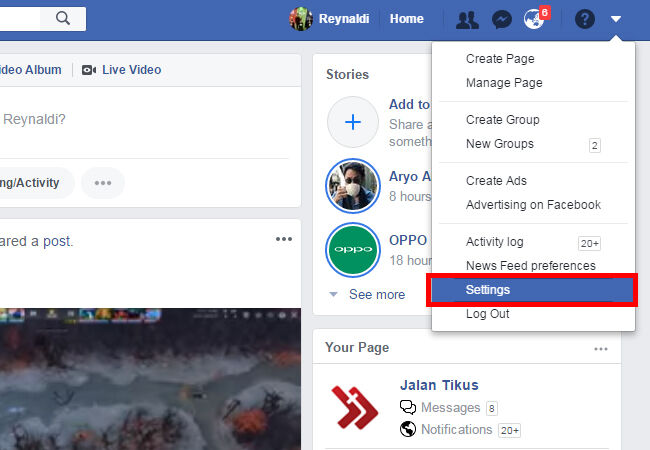Open OPPO story name link
This screenshot has height=450, width=650.
point(408,240)
